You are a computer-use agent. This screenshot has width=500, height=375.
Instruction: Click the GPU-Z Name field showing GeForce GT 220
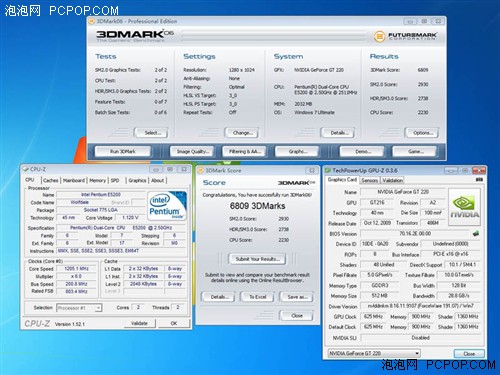(403, 192)
